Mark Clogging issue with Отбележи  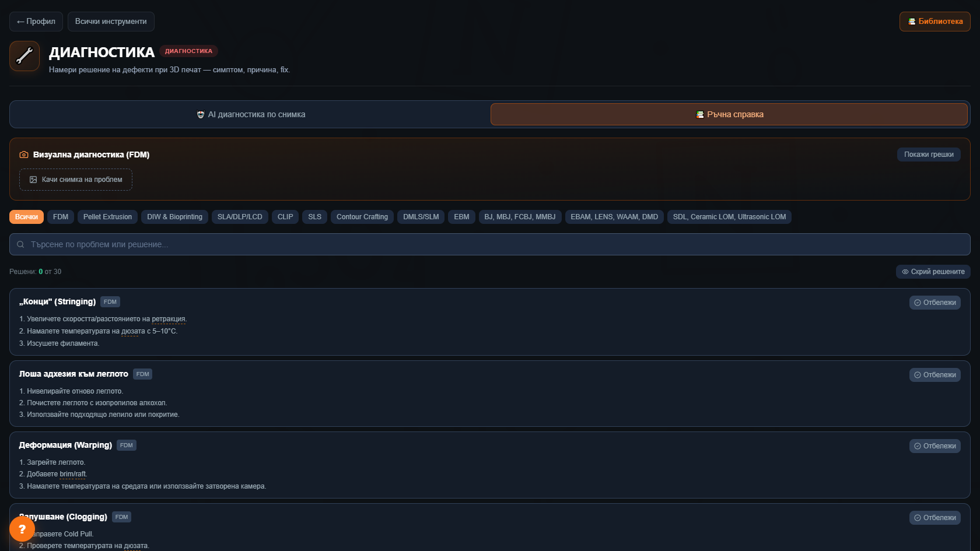pyautogui.click(x=935, y=518)
